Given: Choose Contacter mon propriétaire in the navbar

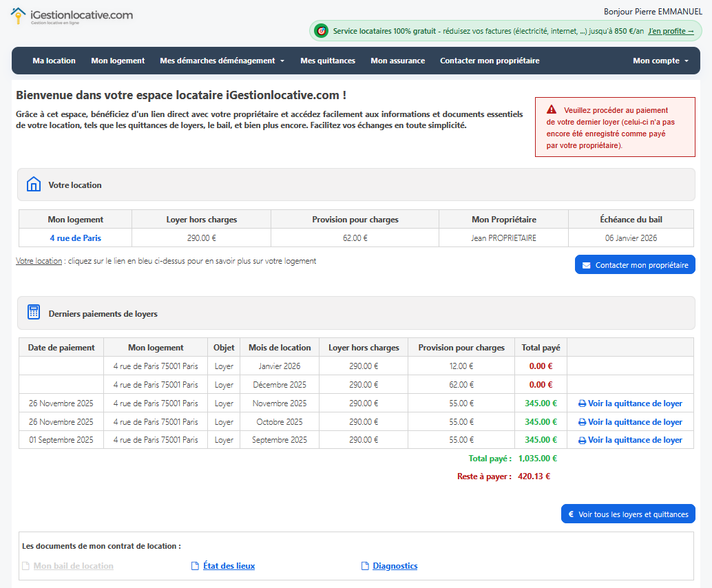Looking at the screenshot, I should tap(490, 61).
